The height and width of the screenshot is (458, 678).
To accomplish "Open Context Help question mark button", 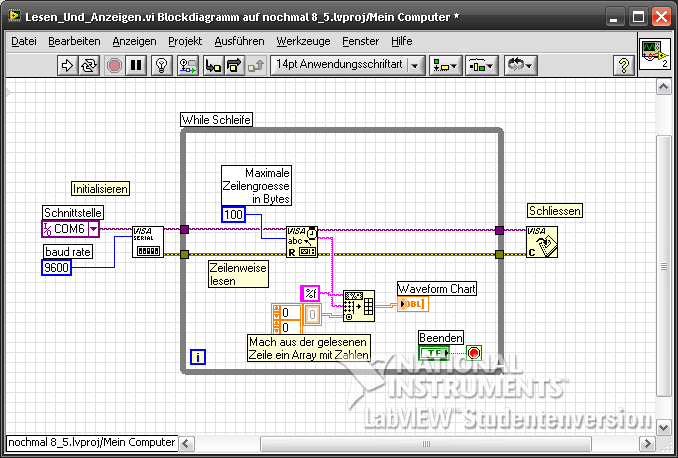I will tap(624, 66).
